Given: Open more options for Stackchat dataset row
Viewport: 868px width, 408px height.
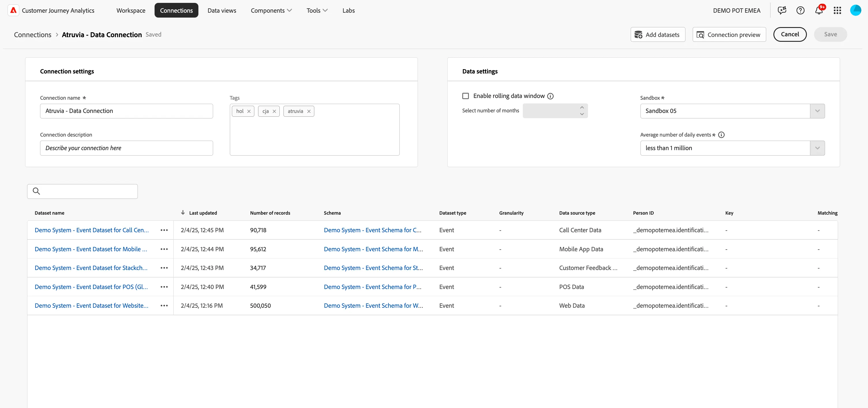Looking at the screenshot, I should tap(164, 268).
